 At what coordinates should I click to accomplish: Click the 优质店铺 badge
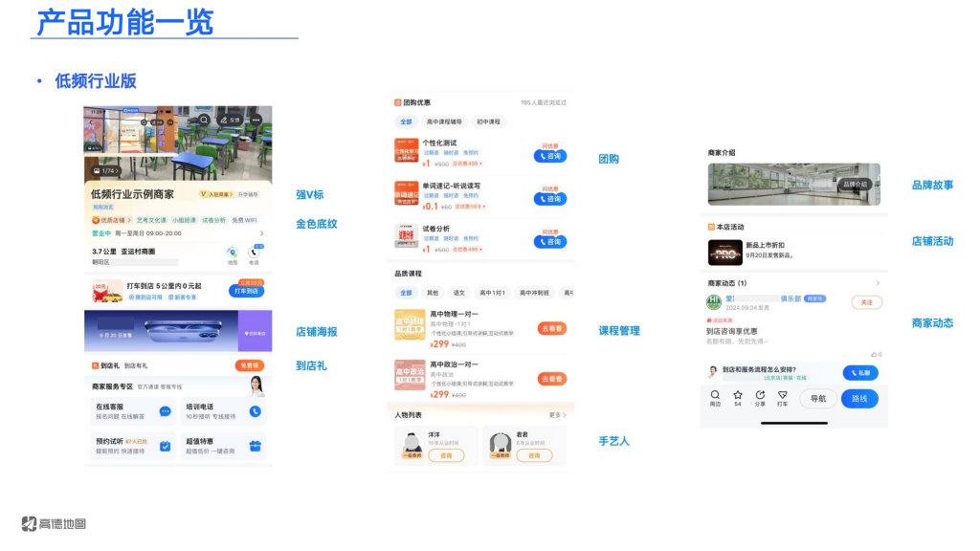click(111, 220)
